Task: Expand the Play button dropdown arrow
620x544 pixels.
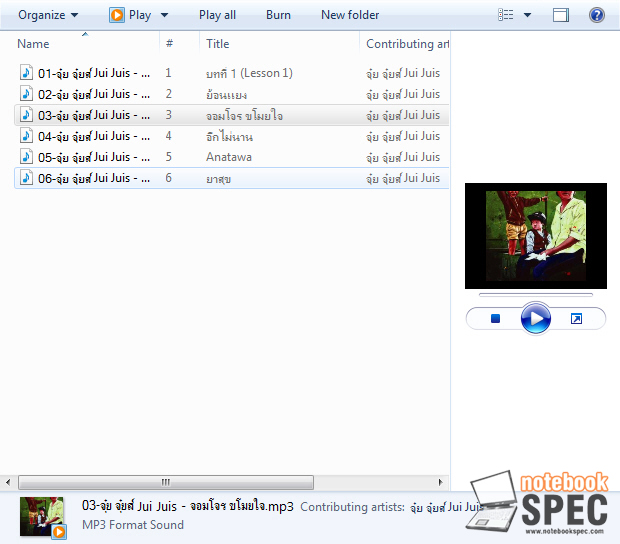Action: (165, 15)
